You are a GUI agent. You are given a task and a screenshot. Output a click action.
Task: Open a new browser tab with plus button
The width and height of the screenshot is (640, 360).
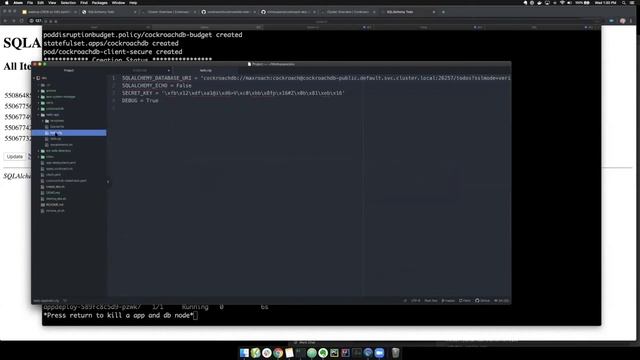pos(443,12)
